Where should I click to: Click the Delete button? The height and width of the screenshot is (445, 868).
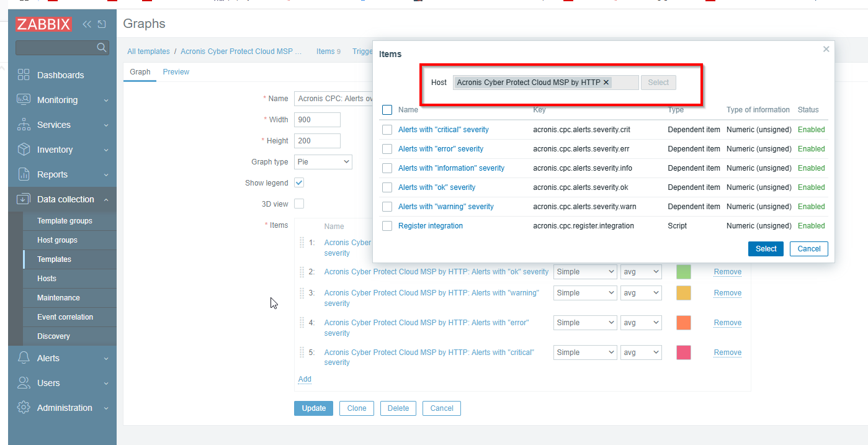tap(398, 408)
